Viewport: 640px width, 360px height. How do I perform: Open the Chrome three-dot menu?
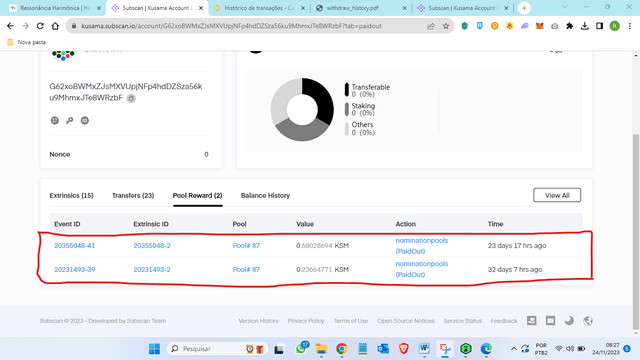[x=630, y=26]
